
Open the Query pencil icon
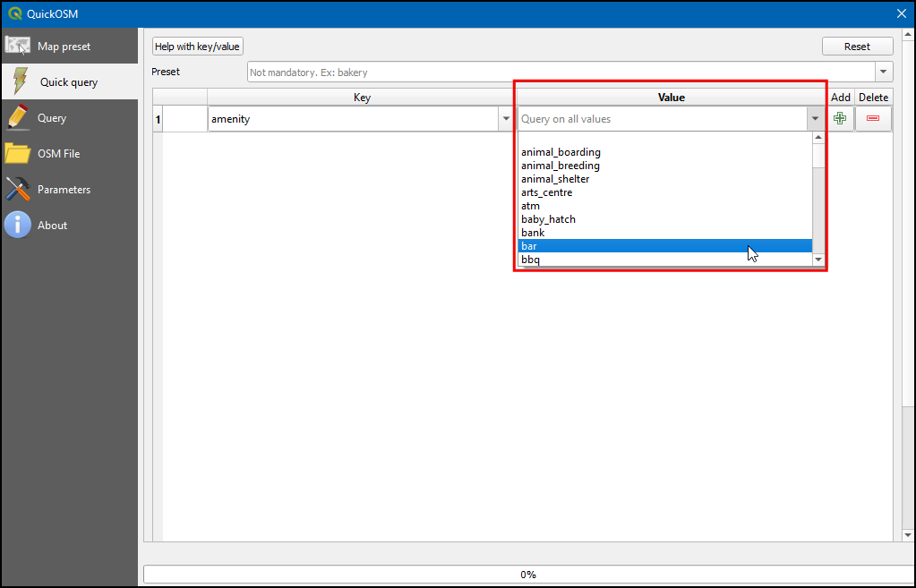[x=17, y=118]
